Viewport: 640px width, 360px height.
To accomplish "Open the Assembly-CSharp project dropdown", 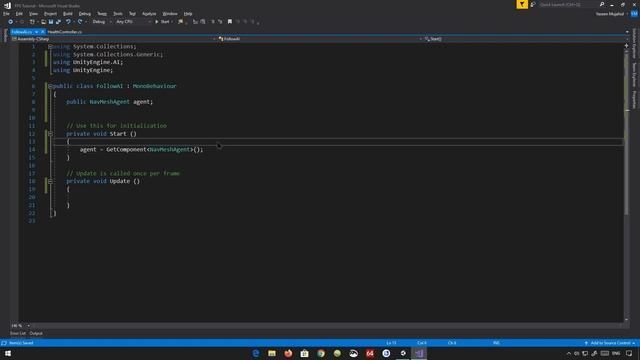I will pyautogui.click(x=113, y=39).
